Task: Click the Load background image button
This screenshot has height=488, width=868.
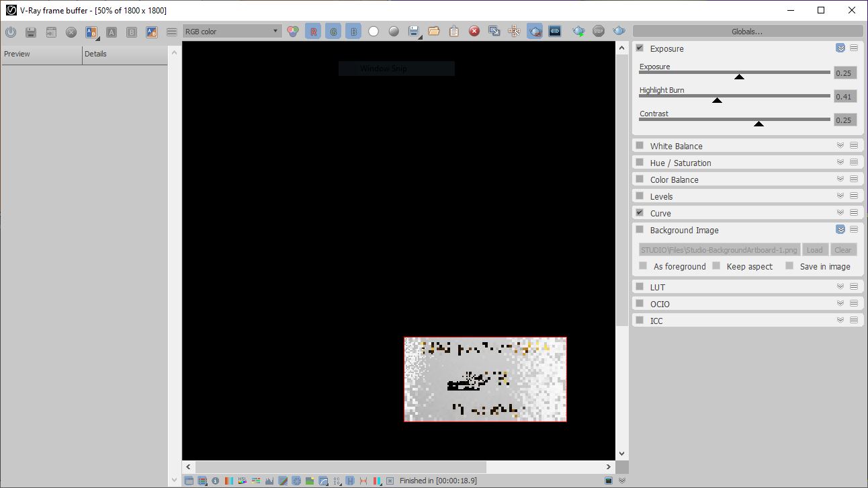Action: tap(815, 250)
